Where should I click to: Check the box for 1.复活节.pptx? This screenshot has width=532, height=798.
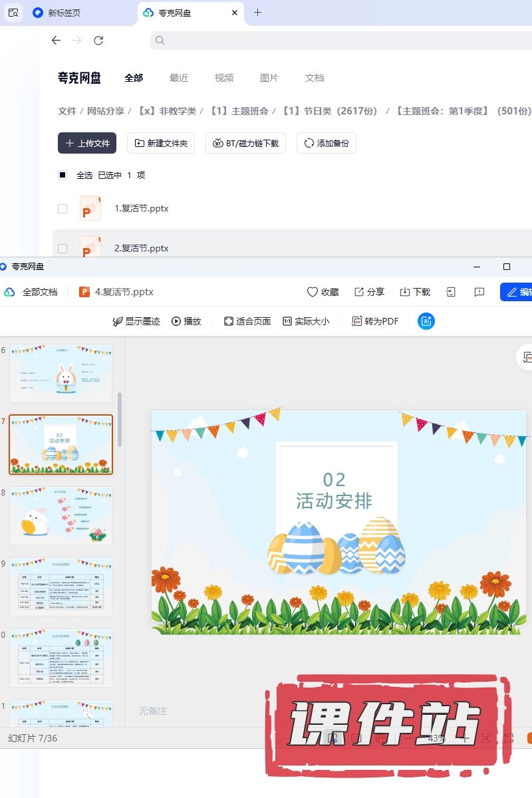63,208
